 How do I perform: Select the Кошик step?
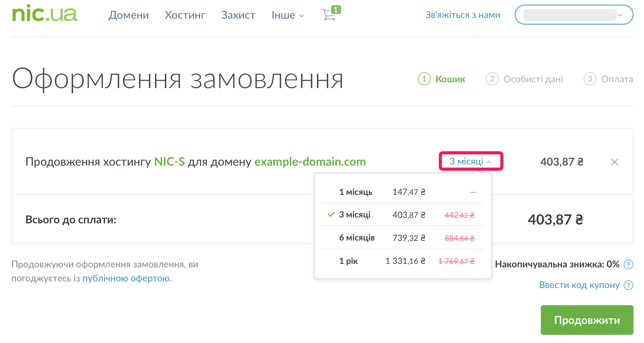click(442, 79)
